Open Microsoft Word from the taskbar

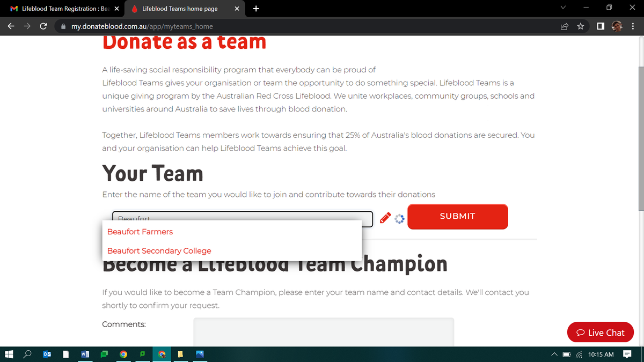pyautogui.click(x=85, y=354)
